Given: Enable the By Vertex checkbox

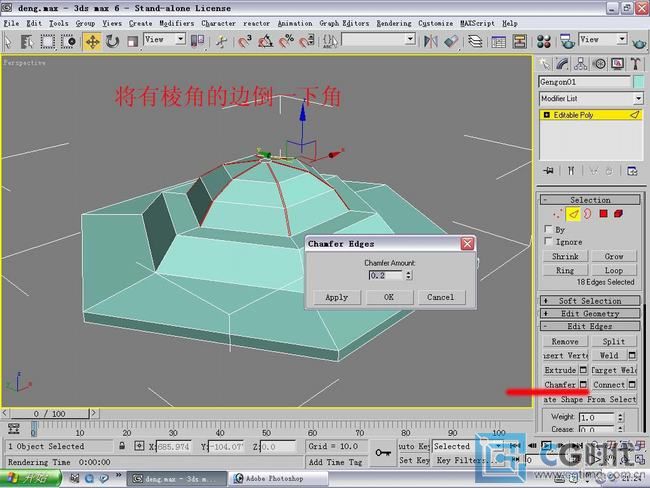Looking at the screenshot, I should coord(548,229).
